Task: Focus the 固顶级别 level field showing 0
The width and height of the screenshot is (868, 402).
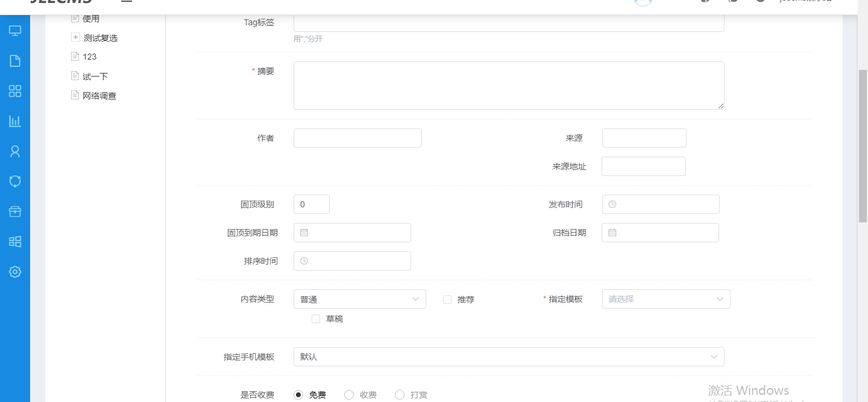Action: click(x=312, y=204)
